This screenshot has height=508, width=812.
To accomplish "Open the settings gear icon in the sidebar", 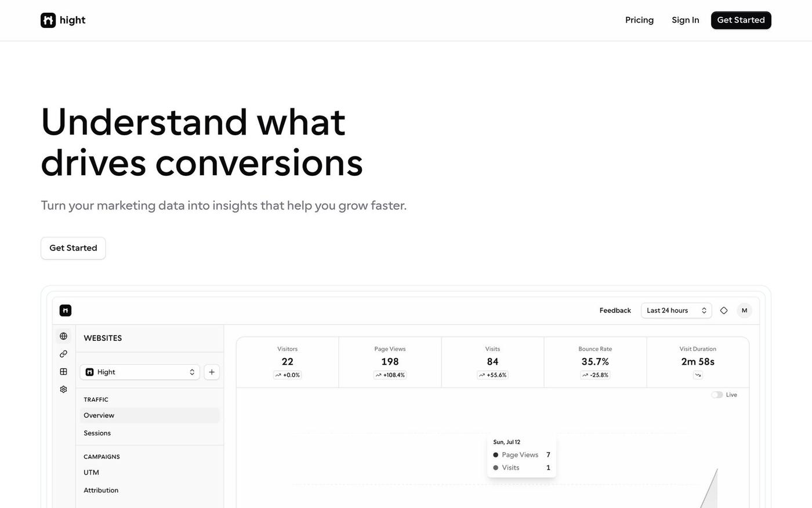I will click(x=63, y=390).
